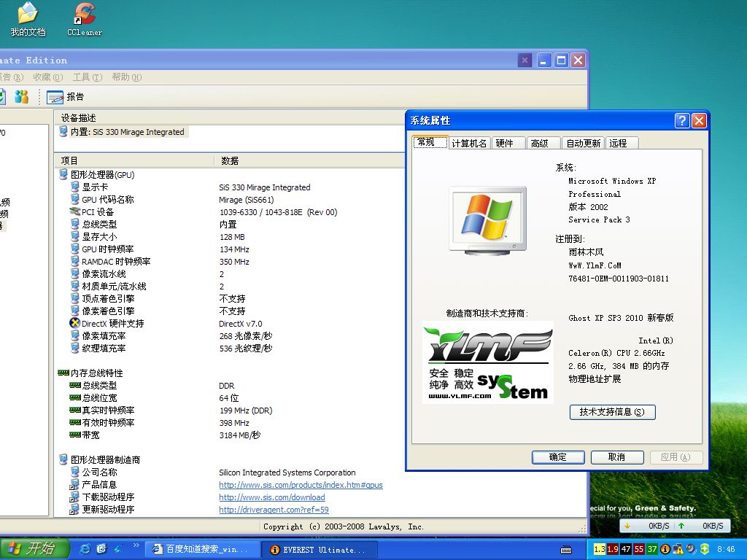The width and height of the screenshot is (747, 560).
Task: Click the yellow 1.3 tray sensor icon
Action: pos(600,549)
